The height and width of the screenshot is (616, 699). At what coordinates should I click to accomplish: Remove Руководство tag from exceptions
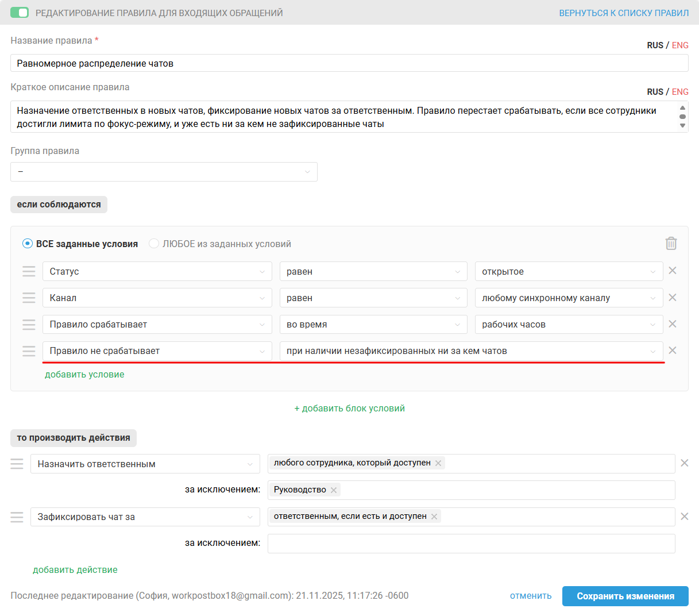pyautogui.click(x=334, y=490)
